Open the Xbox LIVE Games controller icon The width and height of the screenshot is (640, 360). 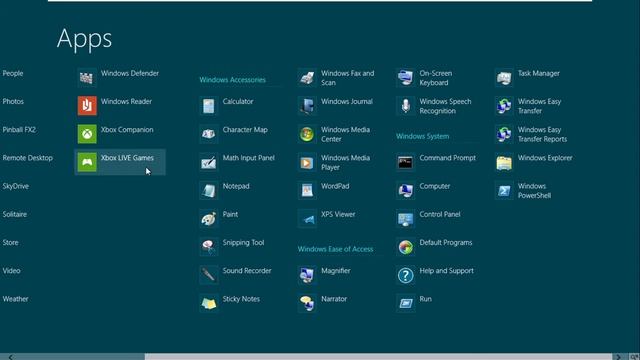[87, 162]
